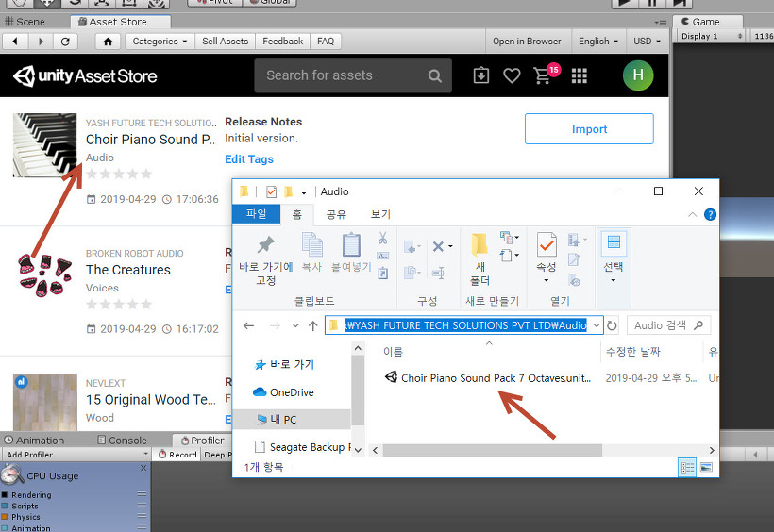Open the Add Profiler dropdown

(76, 455)
